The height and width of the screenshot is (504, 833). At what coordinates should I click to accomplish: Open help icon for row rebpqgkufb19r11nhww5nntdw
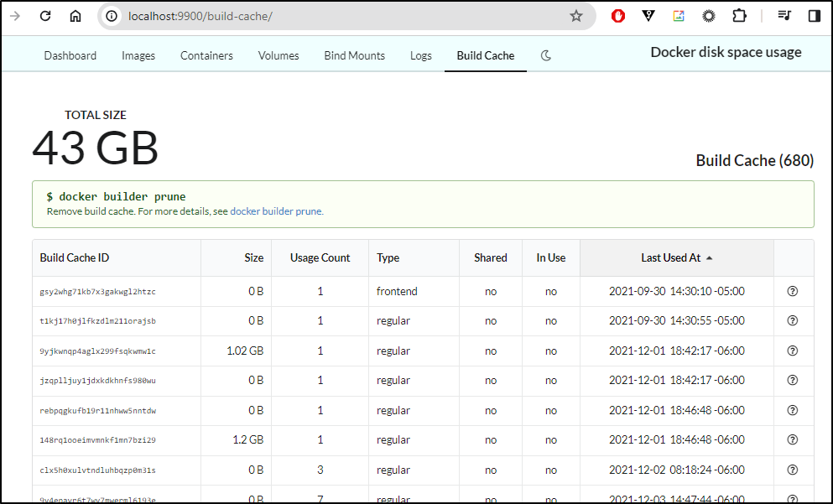point(793,410)
